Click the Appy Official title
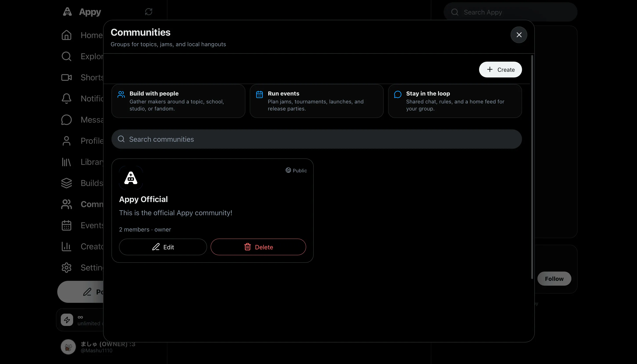The height and width of the screenshot is (364, 637). [143, 199]
